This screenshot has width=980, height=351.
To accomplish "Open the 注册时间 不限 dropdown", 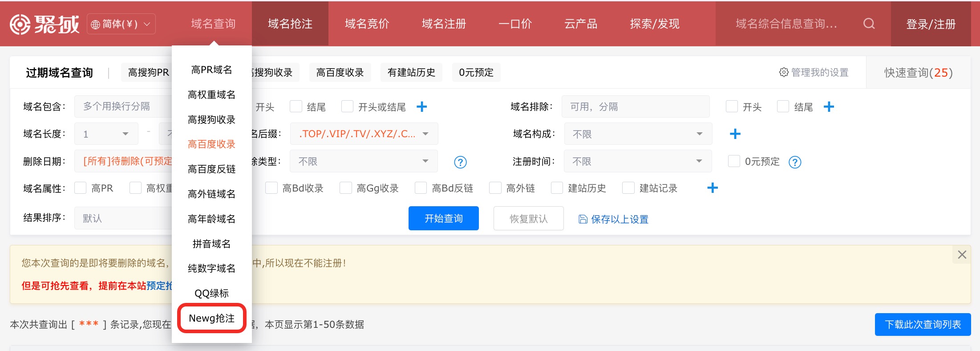I will point(638,161).
